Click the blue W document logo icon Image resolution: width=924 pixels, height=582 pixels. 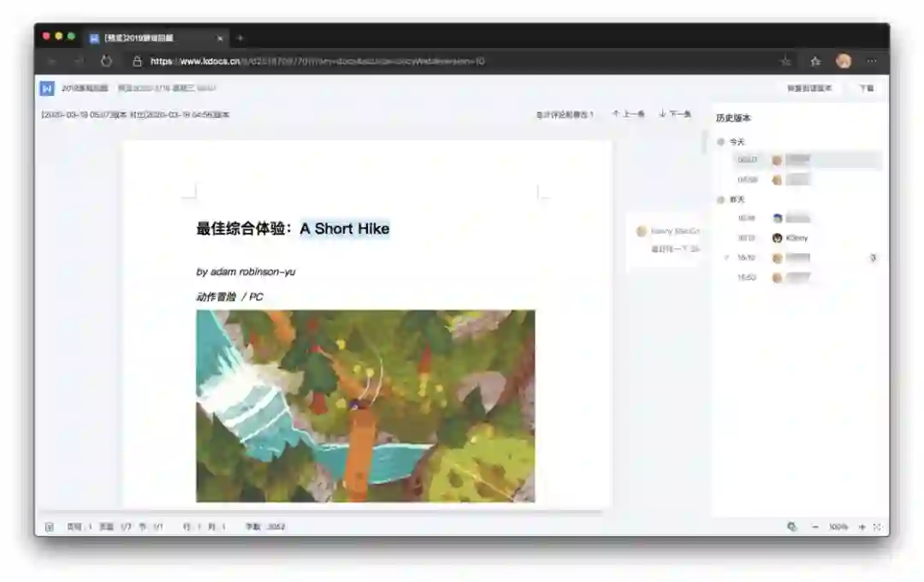pyautogui.click(x=47, y=88)
